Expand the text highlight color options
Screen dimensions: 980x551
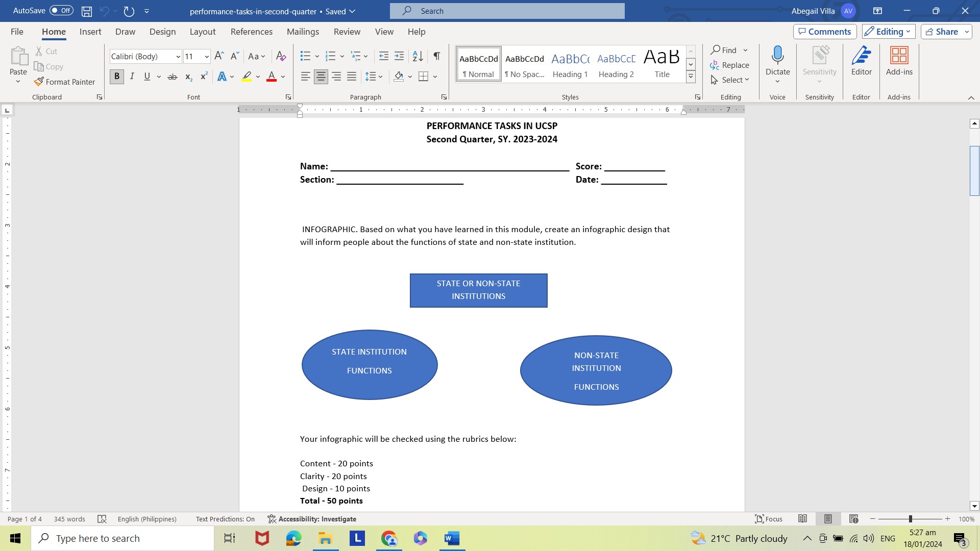257,76
